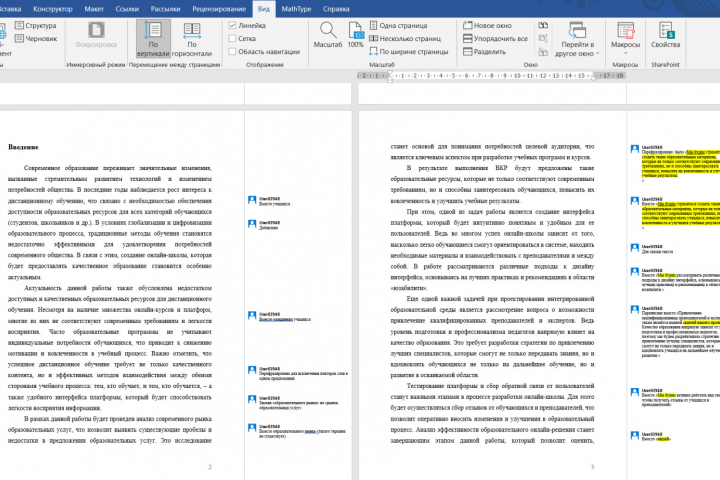This screenshot has width=720, height=480.
Task: Switch to Черновик (Draft) view
Action: click(x=36, y=39)
